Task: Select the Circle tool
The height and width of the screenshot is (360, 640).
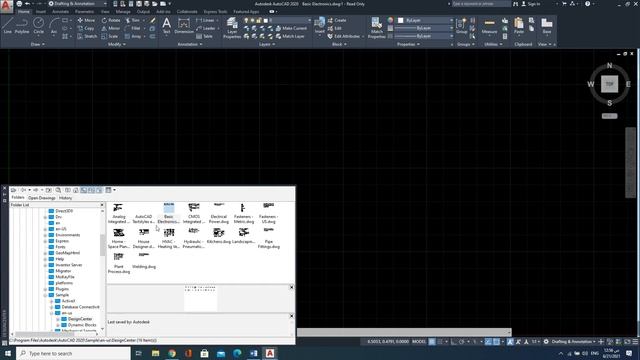Action: 38,26
